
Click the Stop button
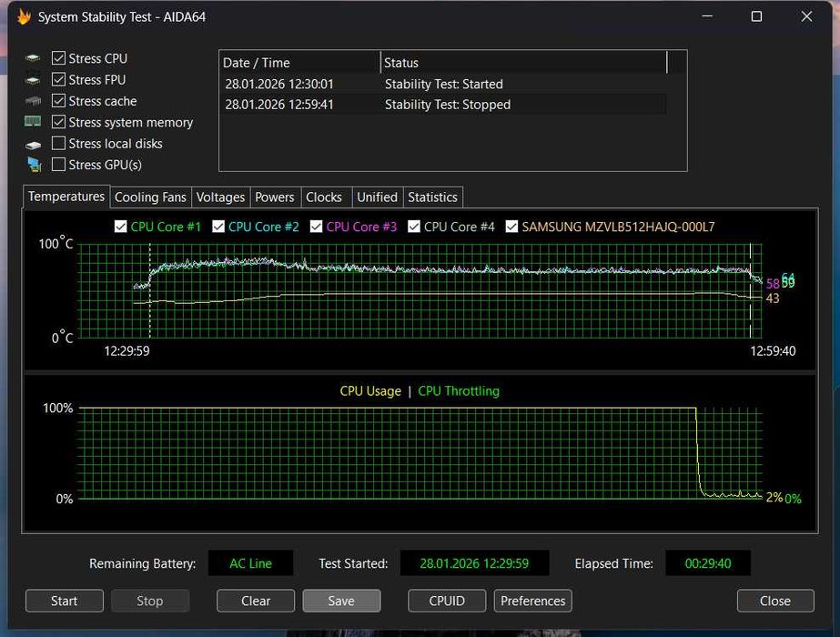click(150, 601)
